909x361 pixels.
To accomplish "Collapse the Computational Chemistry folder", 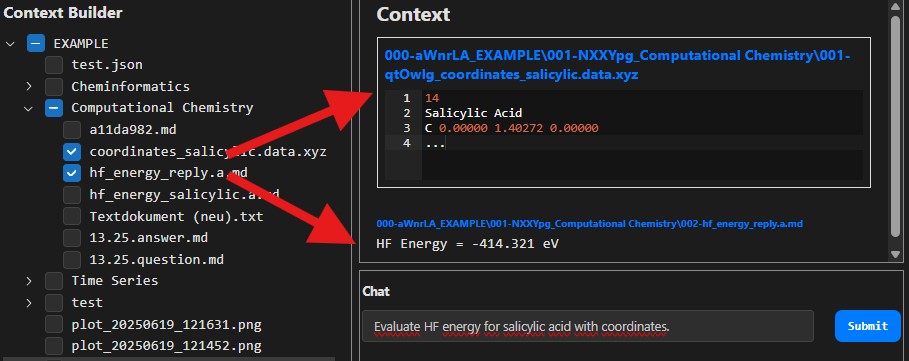I will click(28, 108).
